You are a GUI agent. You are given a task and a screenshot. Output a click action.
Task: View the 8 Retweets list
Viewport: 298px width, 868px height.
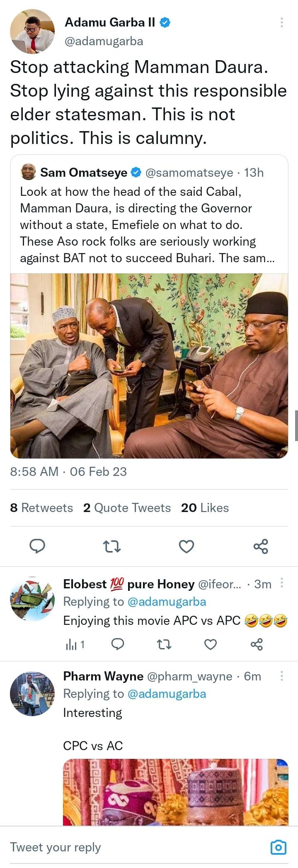click(x=41, y=508)
